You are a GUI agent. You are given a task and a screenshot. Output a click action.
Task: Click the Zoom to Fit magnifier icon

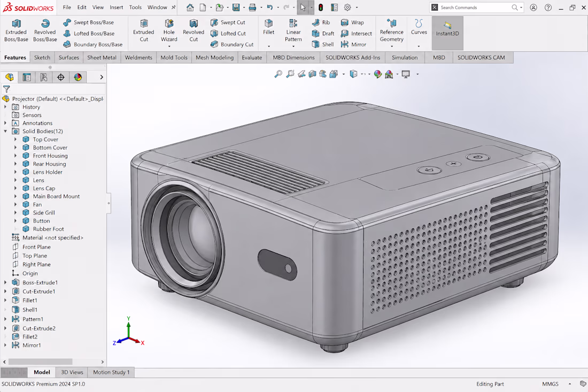point(278,74)
